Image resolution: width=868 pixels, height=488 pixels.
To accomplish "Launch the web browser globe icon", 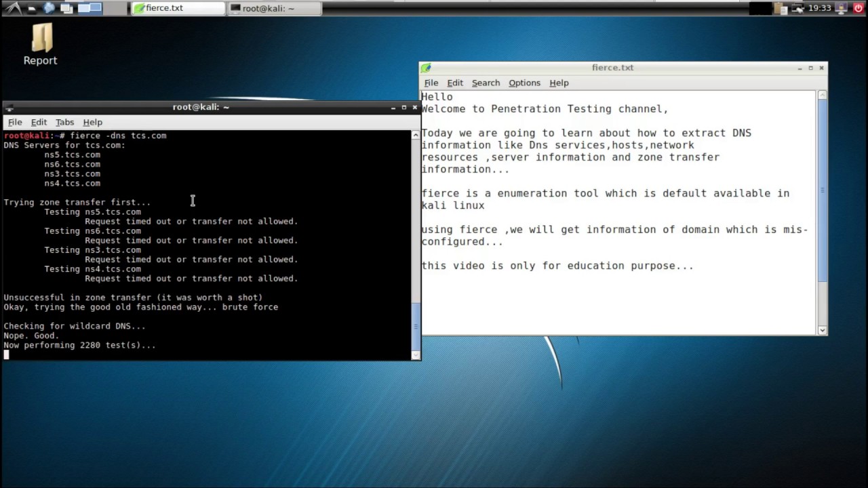I will (x=49, y=8).
